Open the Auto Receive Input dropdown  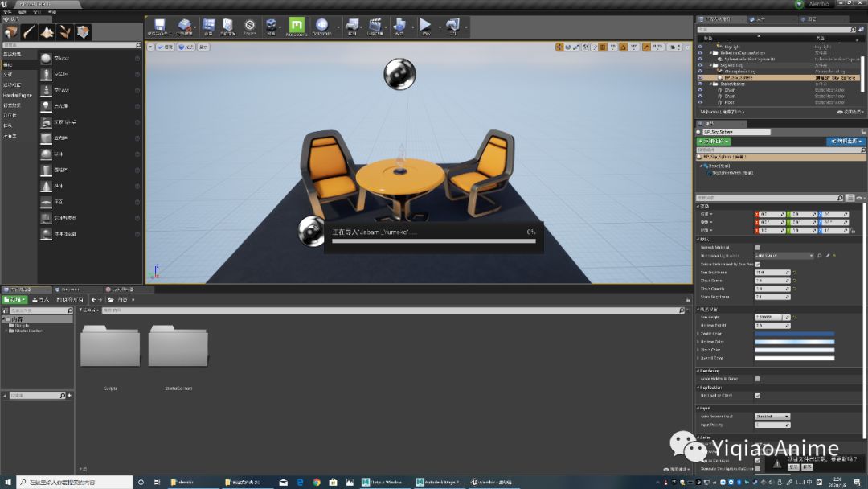pos(775,416)
